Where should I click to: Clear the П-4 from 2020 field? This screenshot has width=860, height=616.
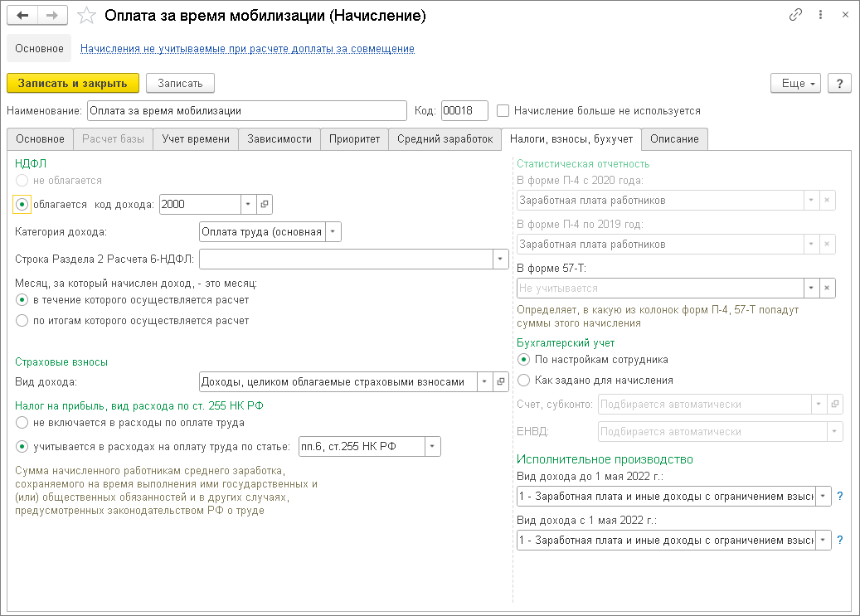pyautogui.click(x=827, y=200)
